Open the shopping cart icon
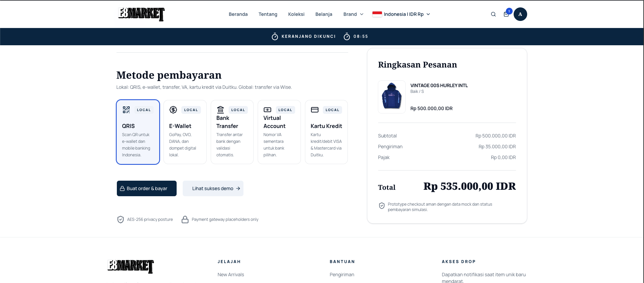This screenshot has width=644, height=283. click(x=506, y=14)
